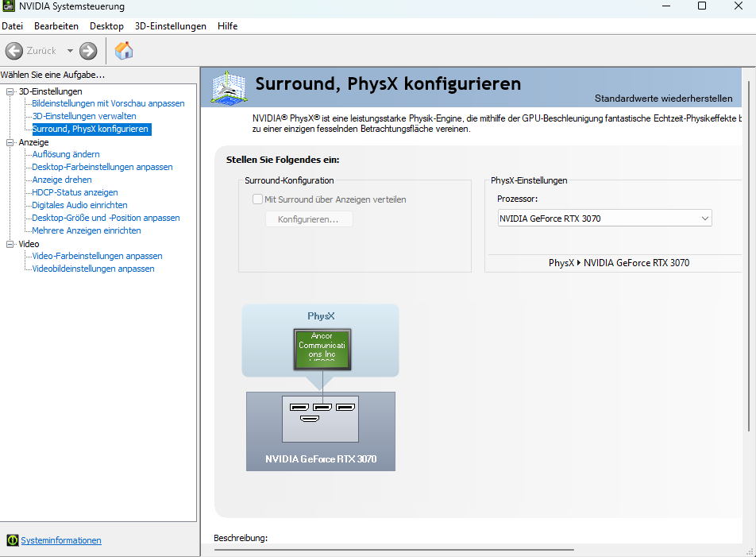Click the vertical scrollbar of main panel
Image resolution: width=756 pixels, height=557 pixels.
[x=748, y=254]
